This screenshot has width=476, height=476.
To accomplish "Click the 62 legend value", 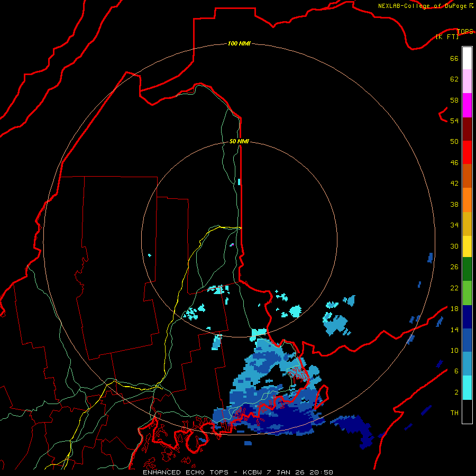I will pyautogui.click(x=454, y=79).
